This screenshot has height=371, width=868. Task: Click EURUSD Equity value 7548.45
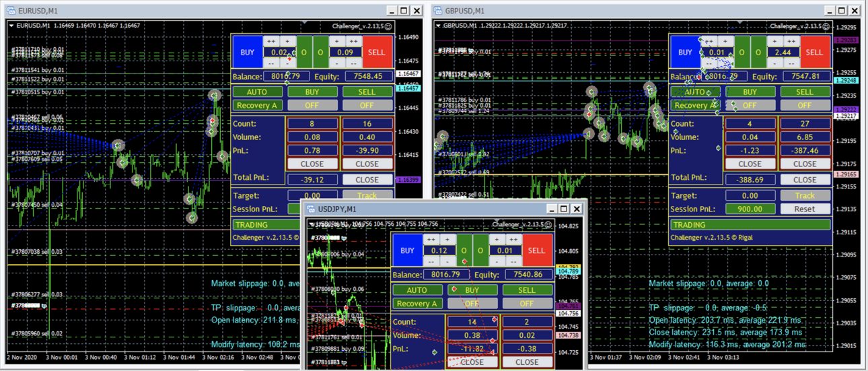(x=369, y=76)
